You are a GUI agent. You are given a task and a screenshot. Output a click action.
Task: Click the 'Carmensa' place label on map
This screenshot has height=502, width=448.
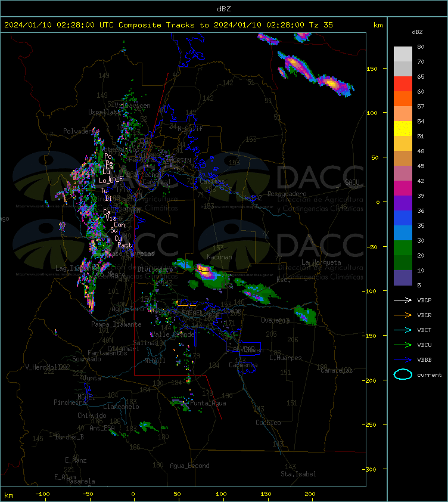[243, 365]
